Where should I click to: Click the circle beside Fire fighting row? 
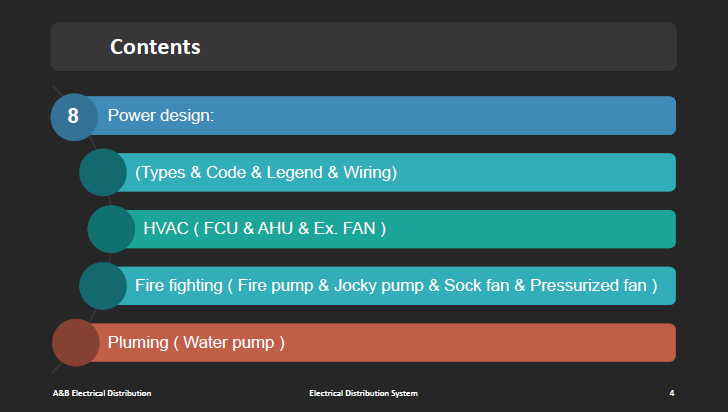point(103,286)
